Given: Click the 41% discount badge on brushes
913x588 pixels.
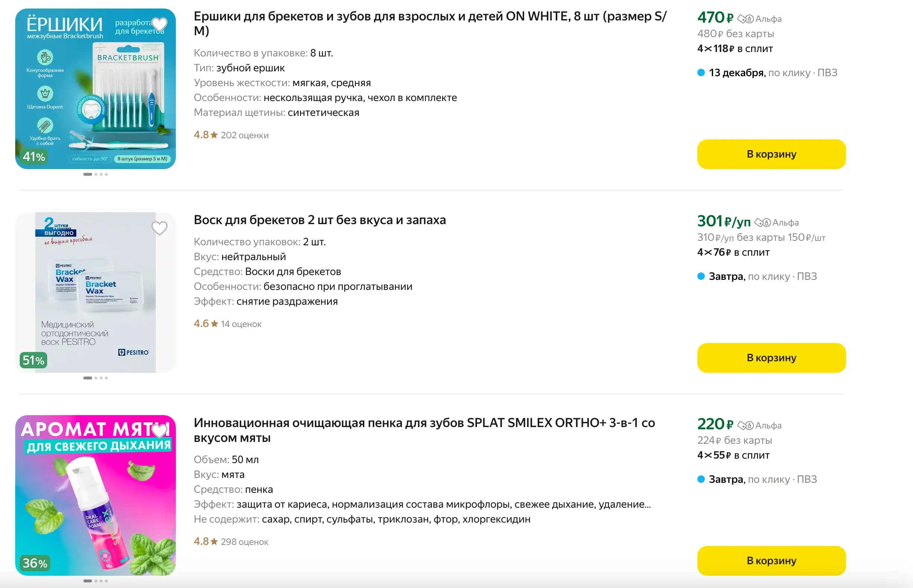Looking at the screenshot, I should pyautogui.click(x=33, y=156).
